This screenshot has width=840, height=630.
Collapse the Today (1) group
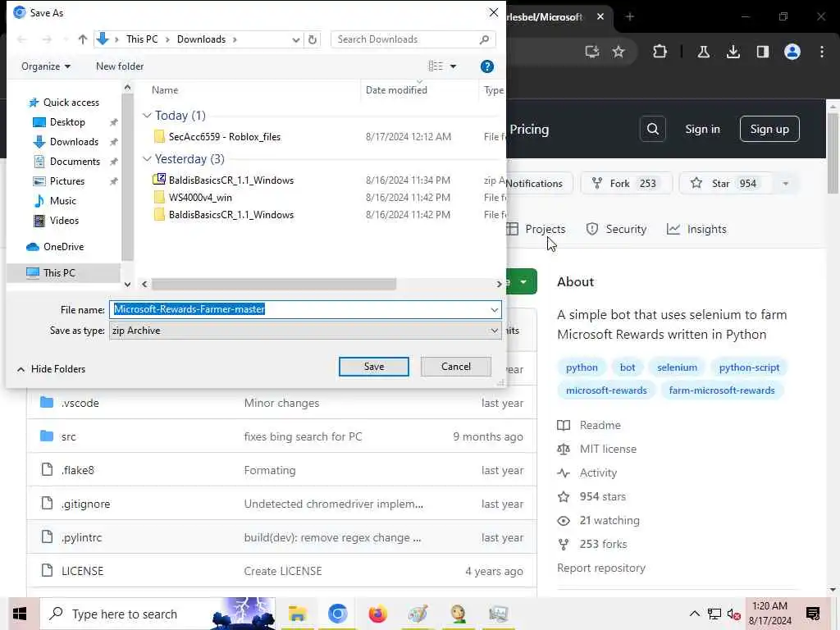pos(147,115)
